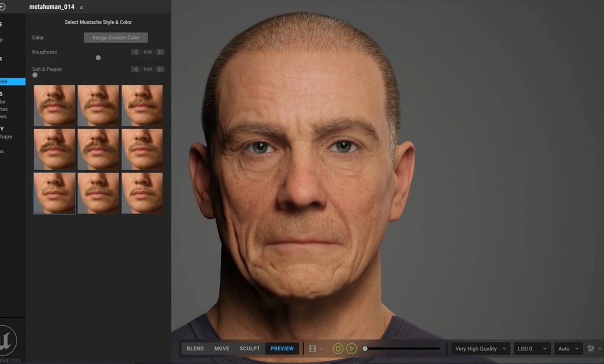The width and height of the screenshot is (604, 364).
Task: Expand the Very High Quality dropdown
Action: 480,348
